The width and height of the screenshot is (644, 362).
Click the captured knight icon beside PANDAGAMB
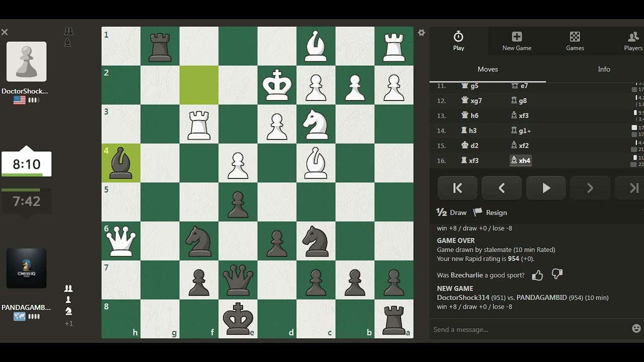(68, 311)
